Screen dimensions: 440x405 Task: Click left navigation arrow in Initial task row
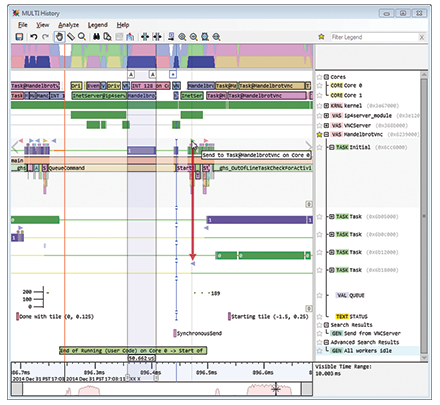pyautogui.click(x=15, y=147)
